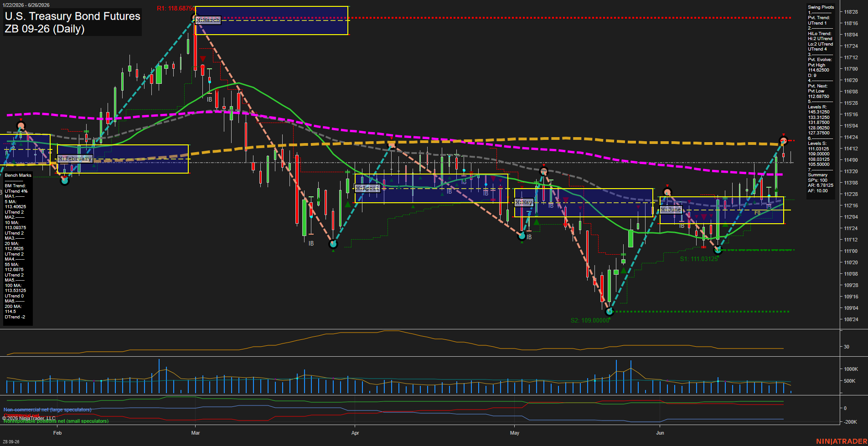Select the S2: 109.00000 support label
The height and width of the screenshot is (446, 868).
590,320
